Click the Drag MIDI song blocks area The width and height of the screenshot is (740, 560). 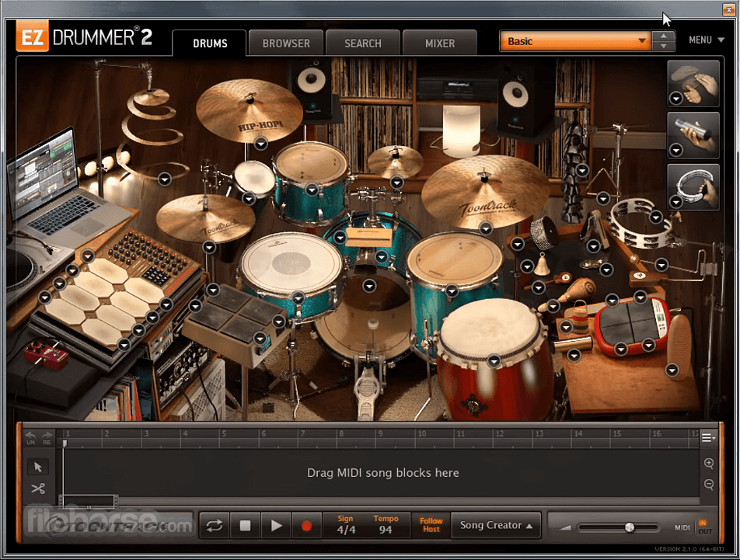click(x=382, y=473)
